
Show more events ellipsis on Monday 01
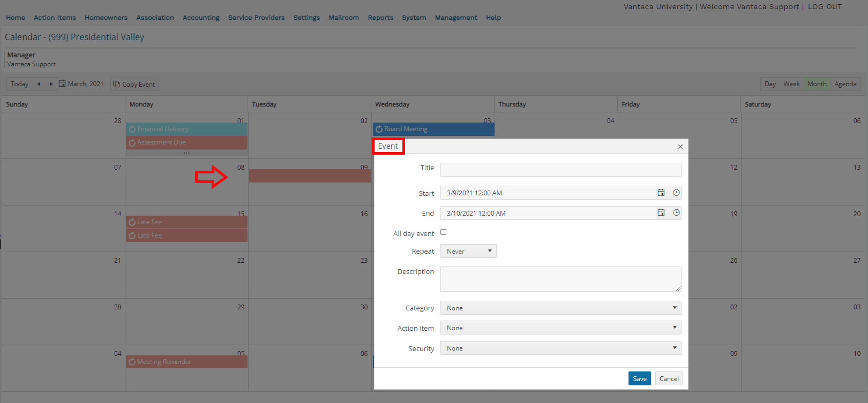186,153
